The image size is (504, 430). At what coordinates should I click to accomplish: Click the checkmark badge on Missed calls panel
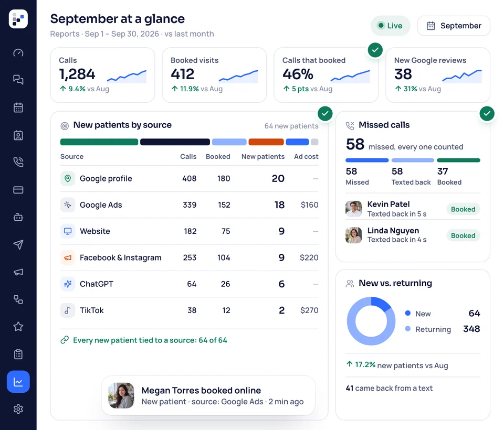pyautogui.click(x=487, y=114)
